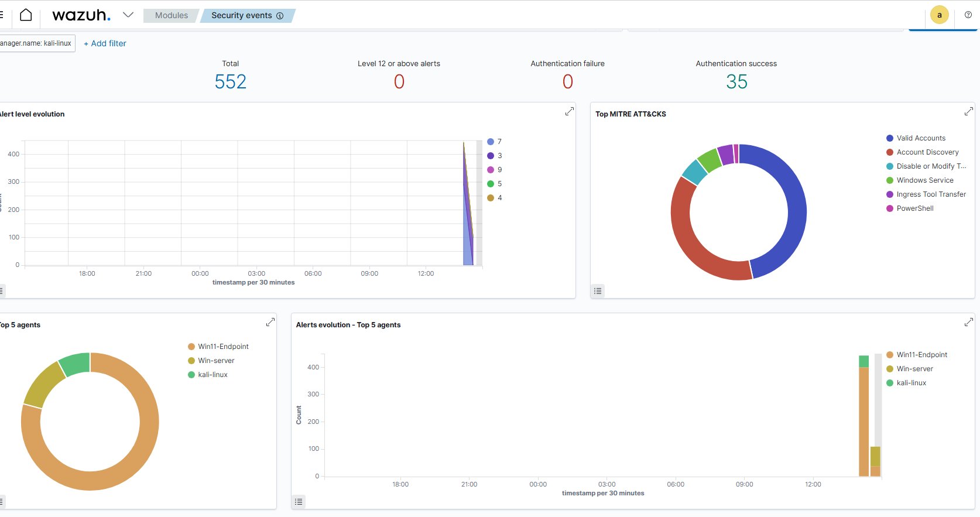
Task: Select Windows Service legend entry
Action: (x=920, y=180)
